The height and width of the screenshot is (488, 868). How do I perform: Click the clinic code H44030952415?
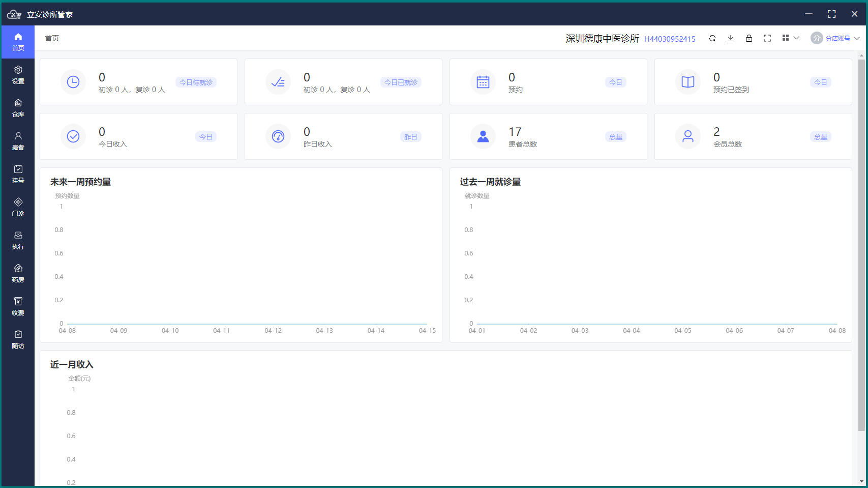pos(670,39)
